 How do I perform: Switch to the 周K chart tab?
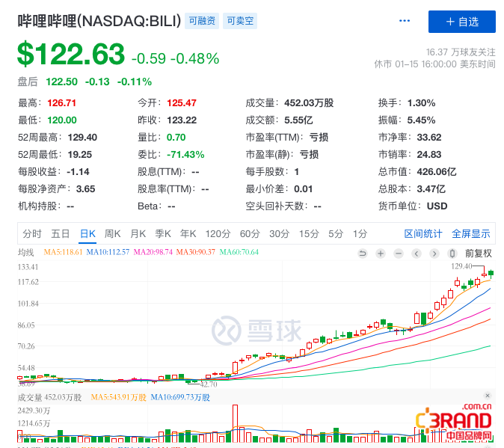[x=113, y=233]
